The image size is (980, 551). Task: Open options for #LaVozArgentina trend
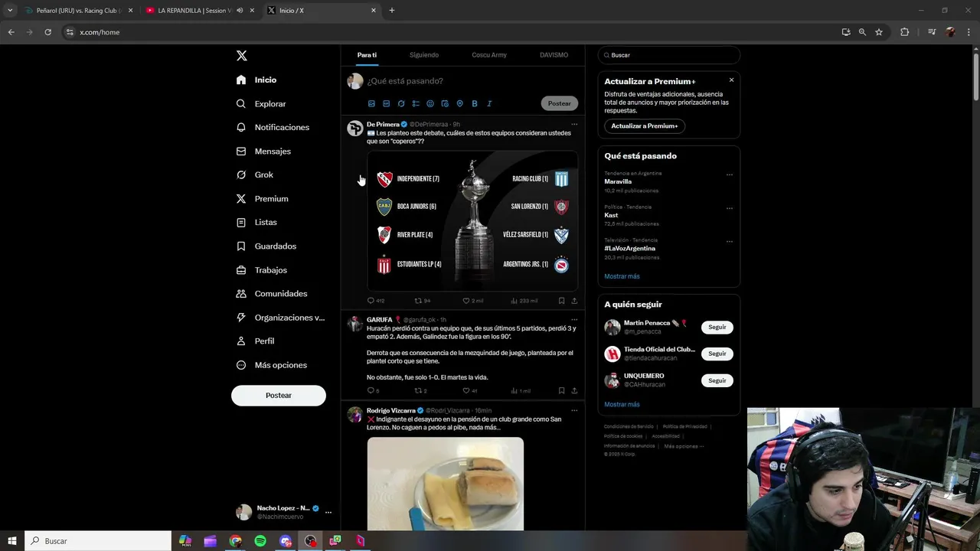pyautogui.click(x=729, y=242)
